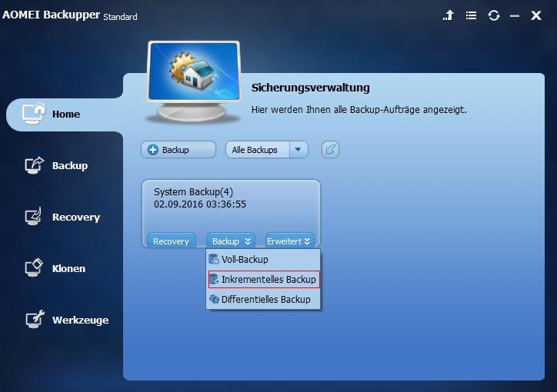Click the date 02.09.2016 03:36:55
Image resolution: width=557 pixels, height=392 pixels.
coord(199,204)
